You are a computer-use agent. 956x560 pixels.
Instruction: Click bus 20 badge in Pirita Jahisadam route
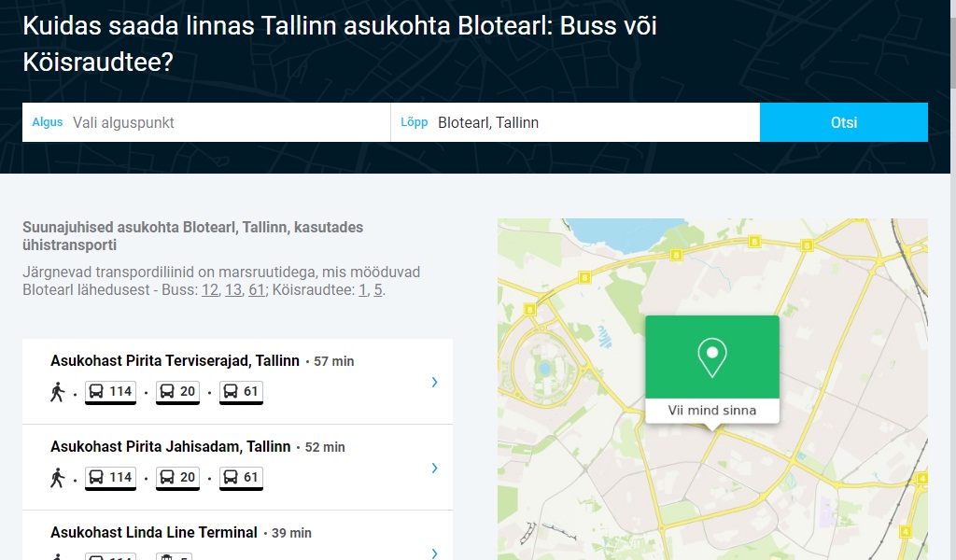(x=177, y=478)
